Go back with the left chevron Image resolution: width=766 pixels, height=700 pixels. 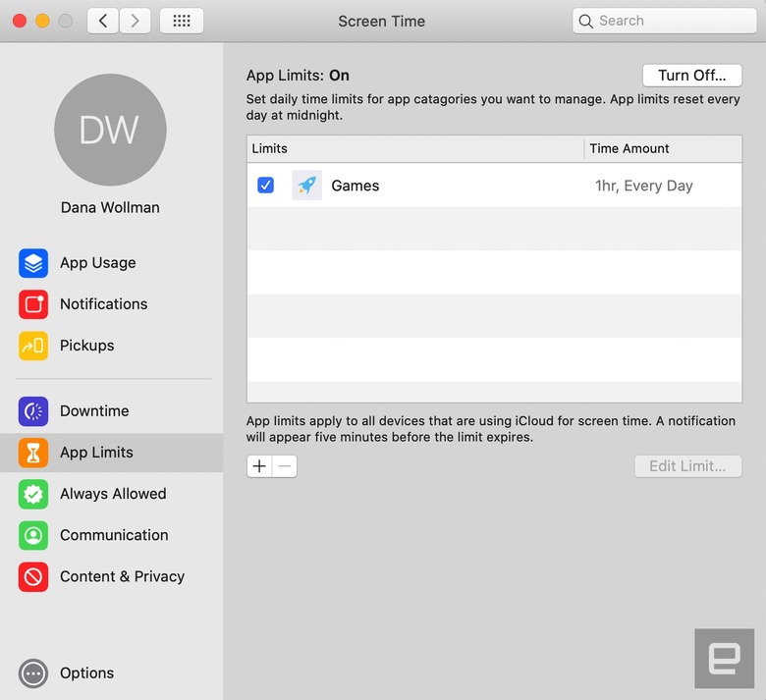click(102, 21)
